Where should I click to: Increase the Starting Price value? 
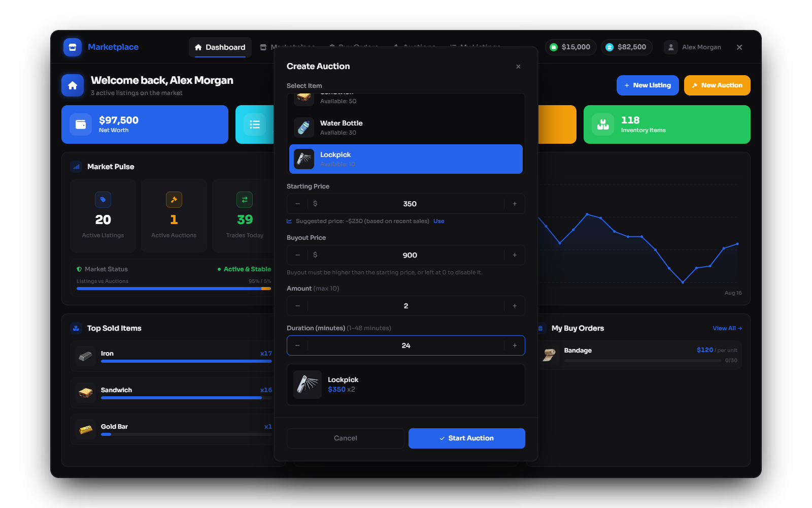[515, 204]
